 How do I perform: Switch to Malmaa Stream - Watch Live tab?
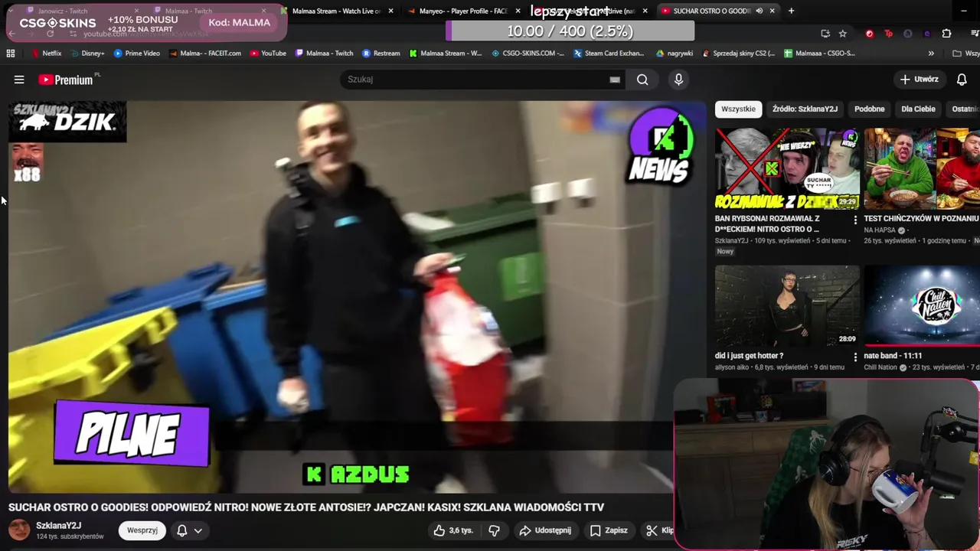(x=337, y=11)
